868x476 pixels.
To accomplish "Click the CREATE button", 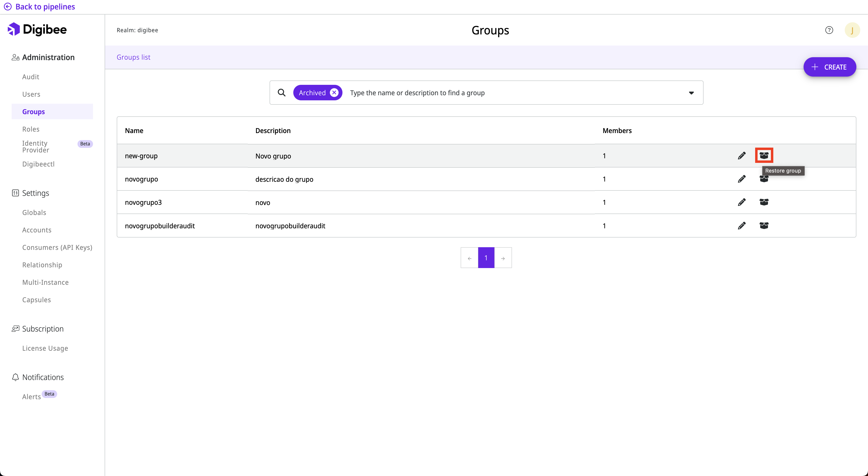I will (x=829, y=67).
